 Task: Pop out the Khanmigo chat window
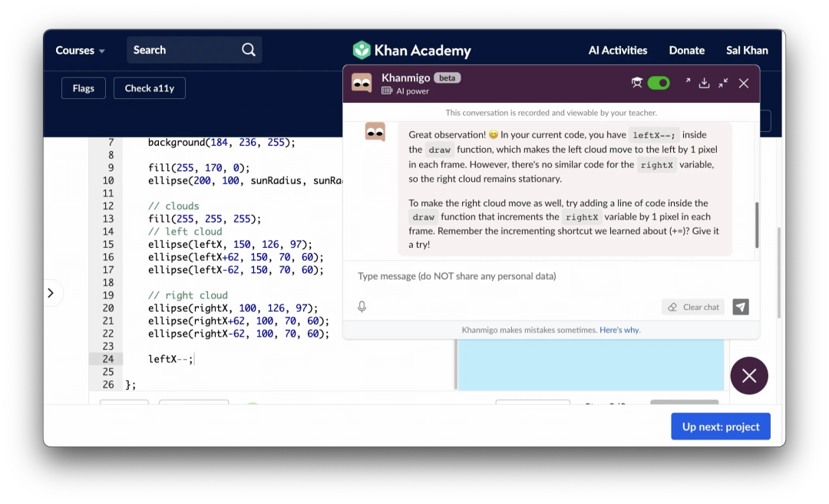click(687, 81)
